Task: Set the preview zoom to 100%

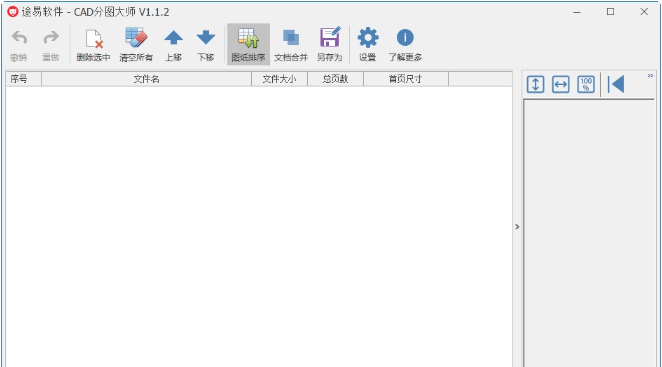Action: [586, 84]
